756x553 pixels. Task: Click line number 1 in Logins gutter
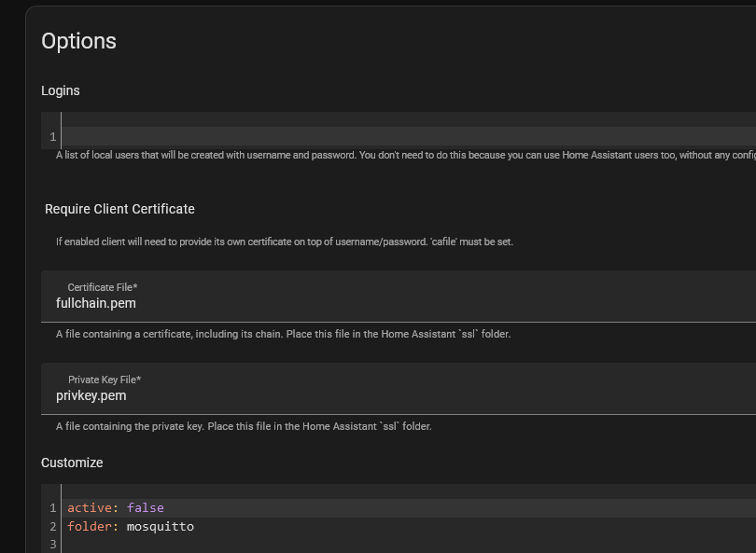(53, 137)
